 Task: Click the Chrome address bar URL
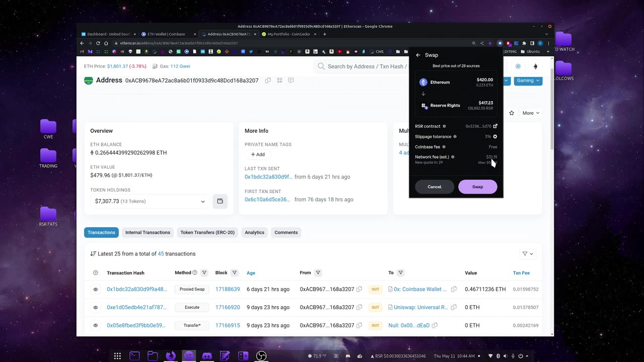pos(179,43)
